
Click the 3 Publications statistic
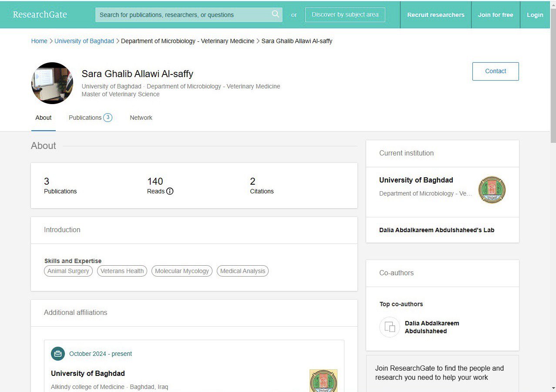pyautogui.click(x=60, y=186)
